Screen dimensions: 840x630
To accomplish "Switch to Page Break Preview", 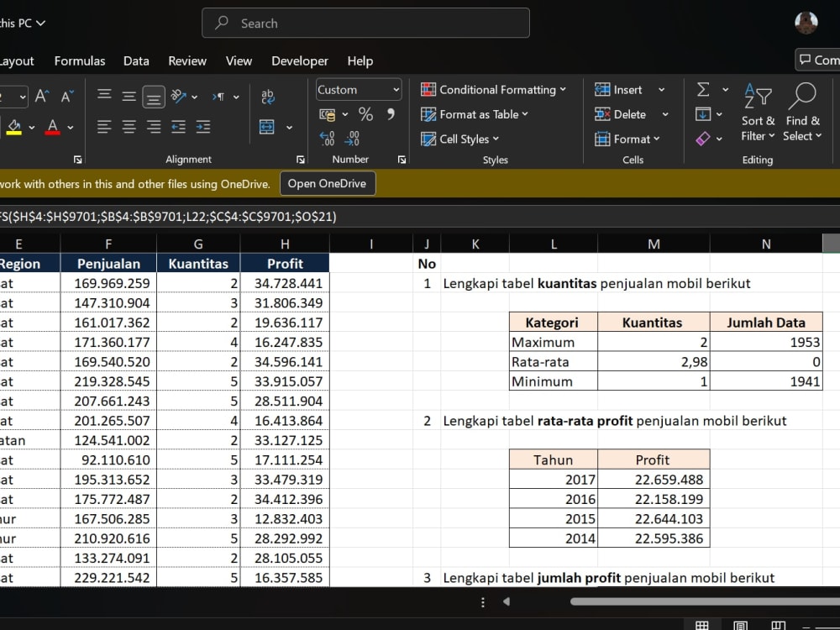I will [779, 625].
